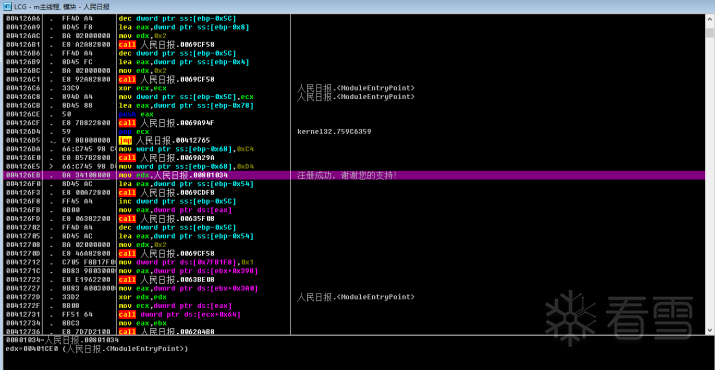The image size is (715, 371).
Task: Click the mov eax,[ebx+0x398] instruction
Action: click(x=188, y=271)
